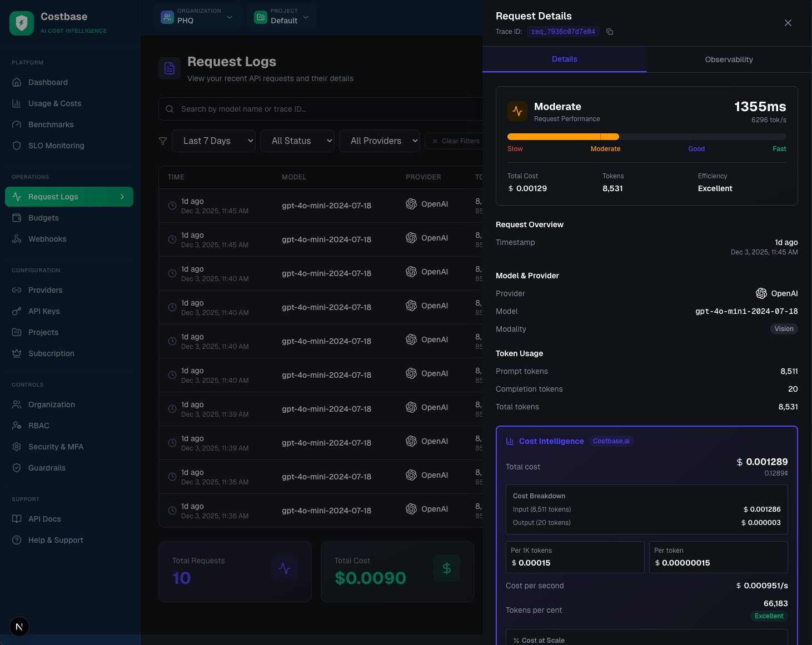Click the Webhooks sidebar icon
The height and width of the screenshot is (645, 812).
[17, 239]
